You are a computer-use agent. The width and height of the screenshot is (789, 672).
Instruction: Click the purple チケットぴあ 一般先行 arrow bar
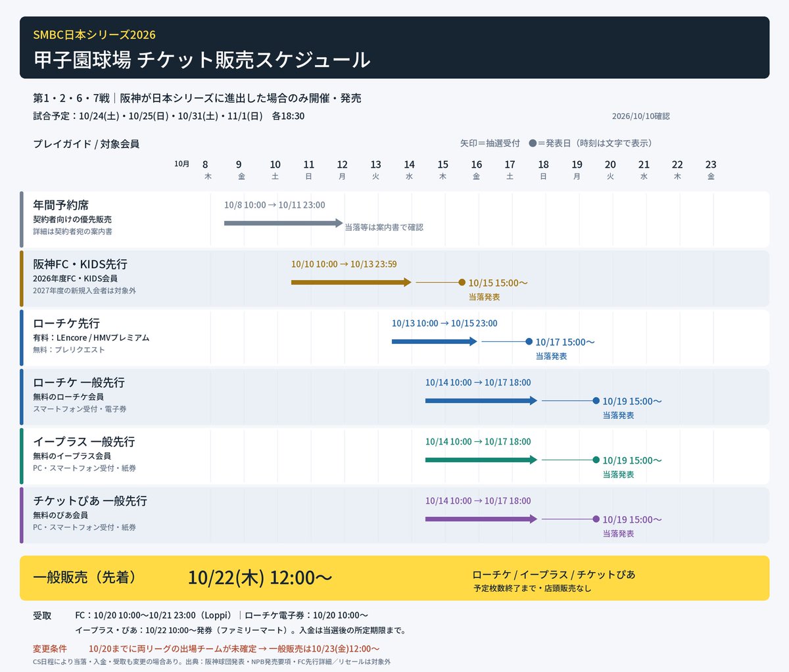click(x=481, y=519)
